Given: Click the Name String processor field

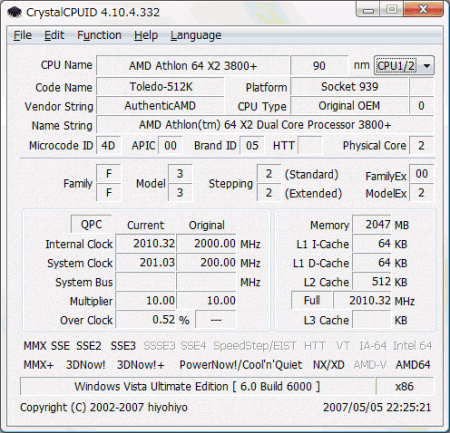Looking at the screenshot, I should (265, 125).
